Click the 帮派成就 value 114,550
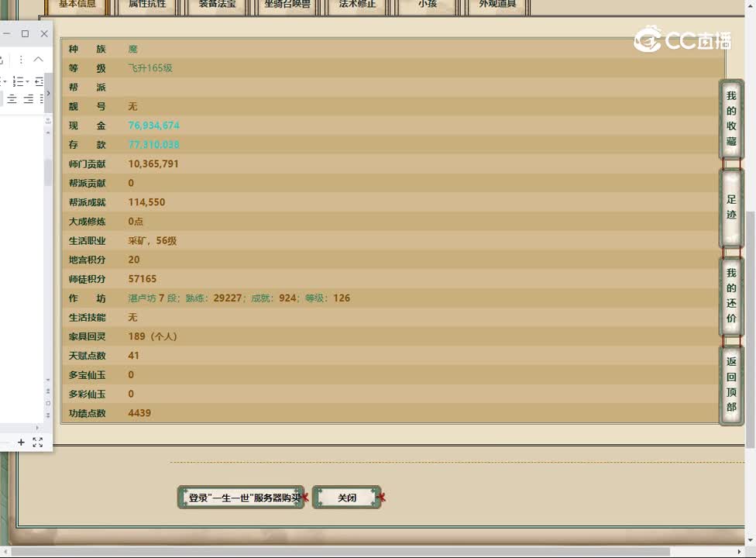Image resolution: width=756 pixels, height=558 pixels. click(x=146, y=202)
